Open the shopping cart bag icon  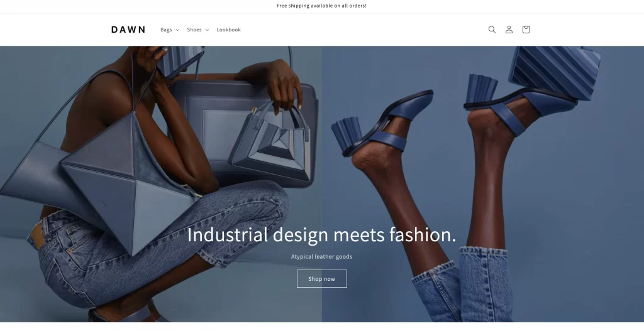pos(526,30)
